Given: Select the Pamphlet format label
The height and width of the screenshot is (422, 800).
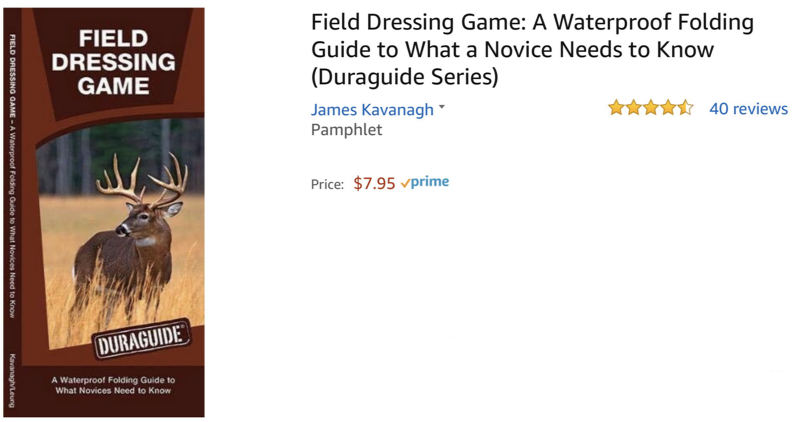Looking at the screenshot, I should click(346, 130).
